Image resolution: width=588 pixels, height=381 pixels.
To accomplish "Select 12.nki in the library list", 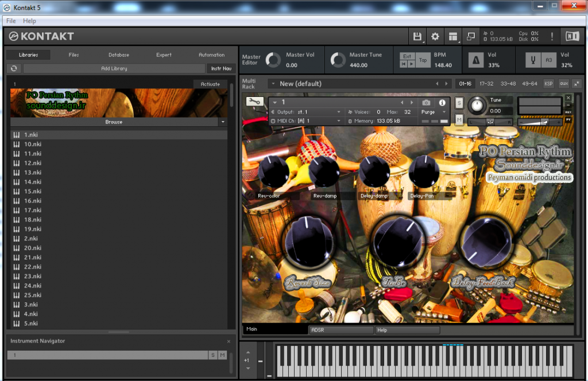I will pos(118,163).
